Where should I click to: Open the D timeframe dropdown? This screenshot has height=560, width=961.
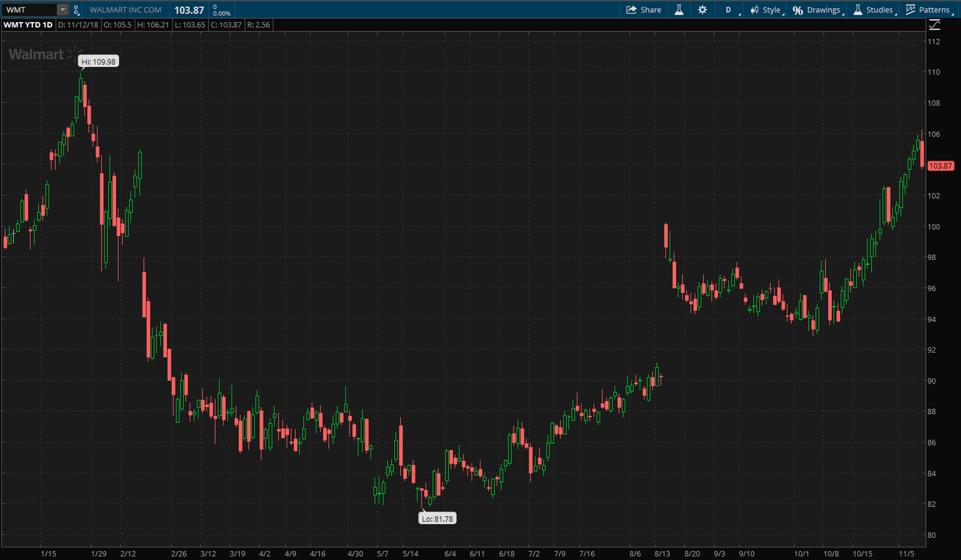pyautogui.click(x=729, y=10)
